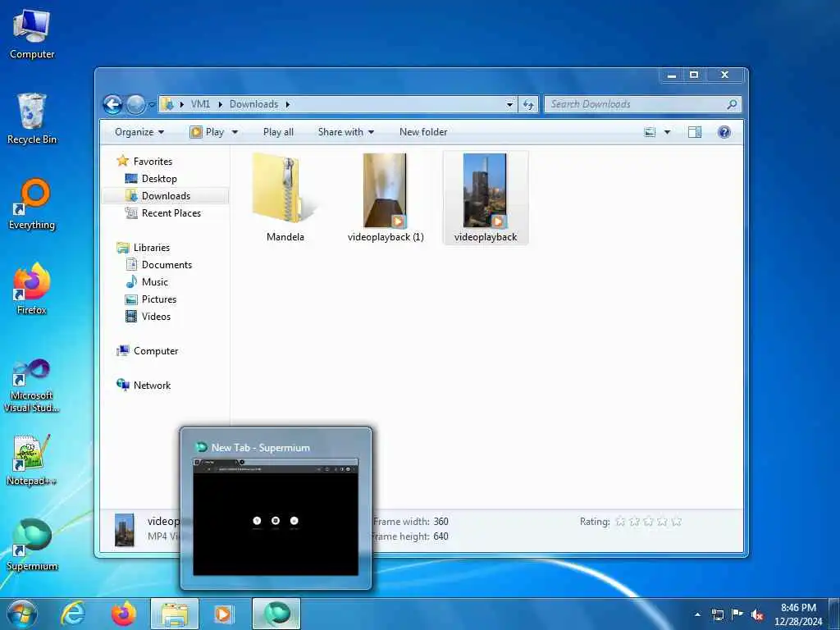840x630 pixels.
Task: Open the Share with menu
Action: [345, 132]
